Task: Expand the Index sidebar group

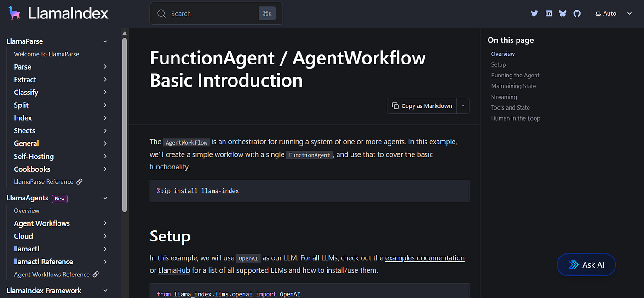Action: point(105,118)
